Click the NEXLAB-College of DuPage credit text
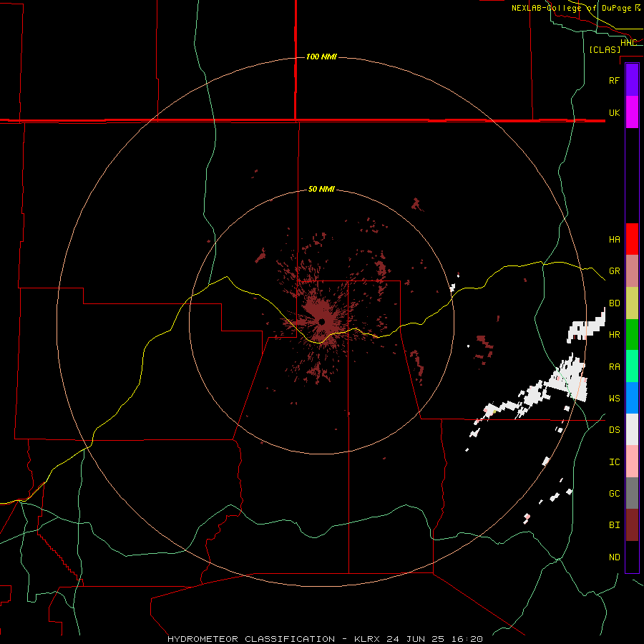Screen dimensions: 644x644 click(575, 8)
